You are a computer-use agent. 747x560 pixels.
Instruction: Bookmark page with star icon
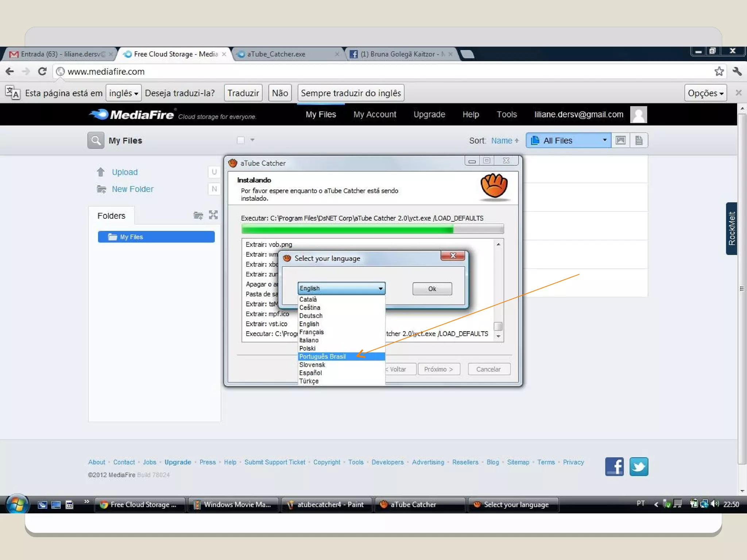click(x=719, y=71)
